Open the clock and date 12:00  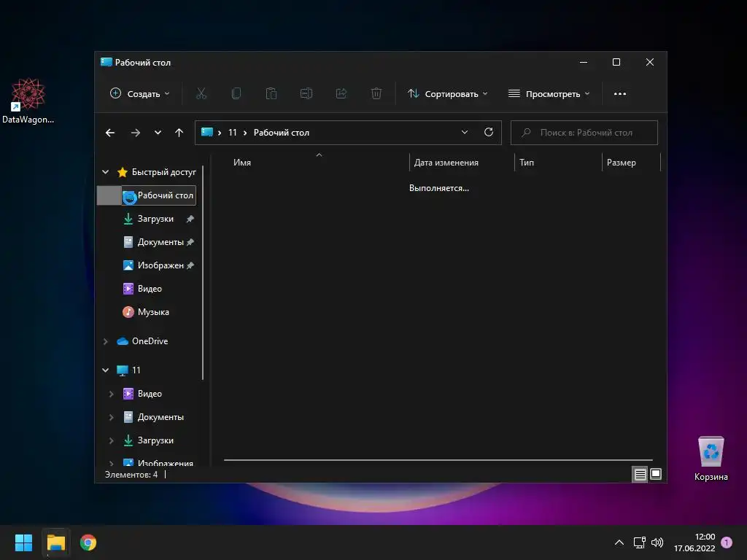pos(694,542)
